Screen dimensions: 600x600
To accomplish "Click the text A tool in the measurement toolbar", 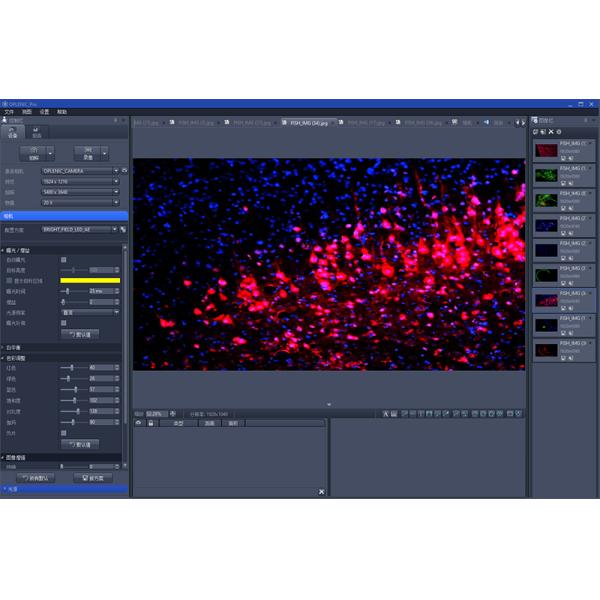I will click(385, 414).
